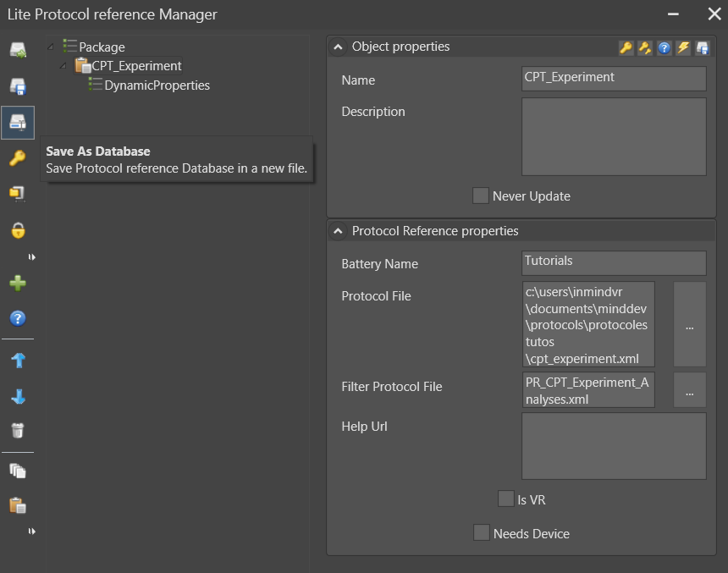Click the Battery Name input field
Viewport: 728px width, 573px height.
click(614, 262)
